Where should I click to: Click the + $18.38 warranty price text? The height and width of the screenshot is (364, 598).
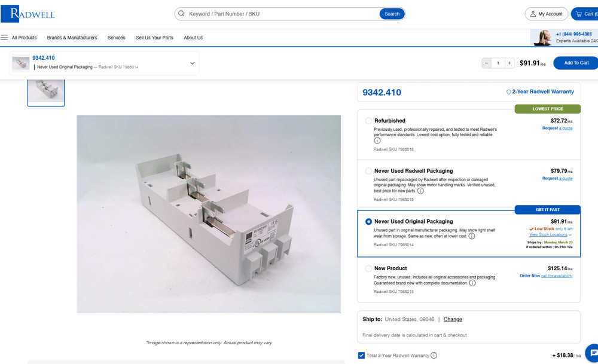click(x=566, y=355)
